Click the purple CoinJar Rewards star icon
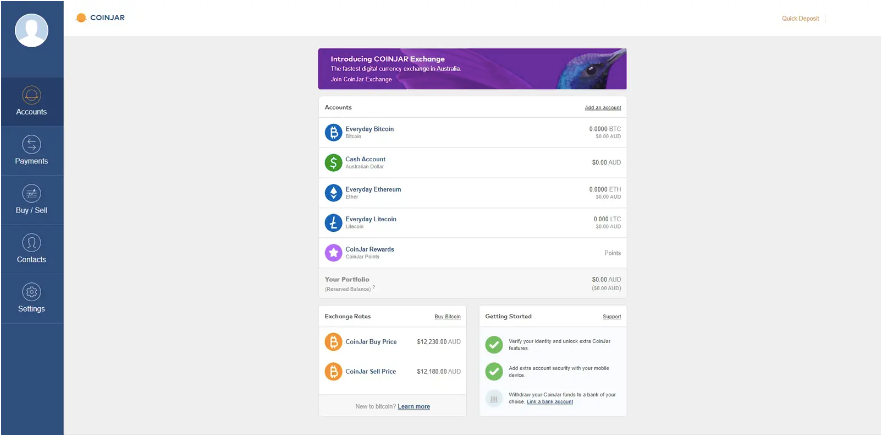Screen dimensions: 884x439 coord(333,252)
